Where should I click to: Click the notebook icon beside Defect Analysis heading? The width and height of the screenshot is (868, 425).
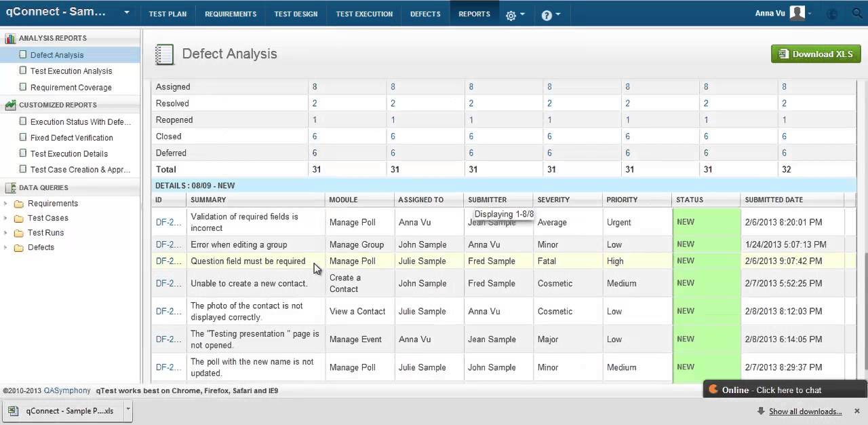tap(165, 54)
